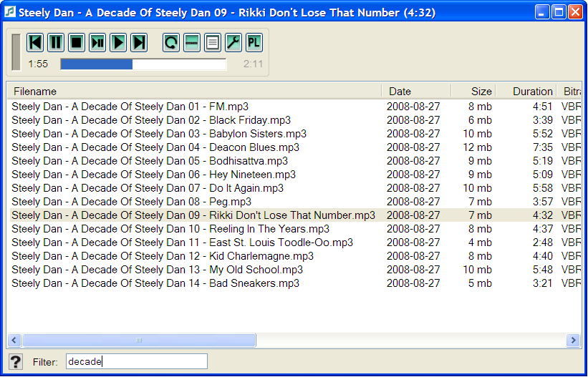This screenshot has height=377, width=588.
Task: Click the remaining time 2:11
Action: tap(253, 64)
